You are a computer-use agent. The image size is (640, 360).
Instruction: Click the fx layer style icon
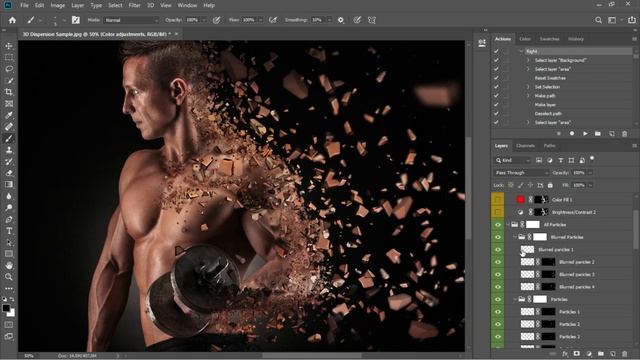[565, 353]
